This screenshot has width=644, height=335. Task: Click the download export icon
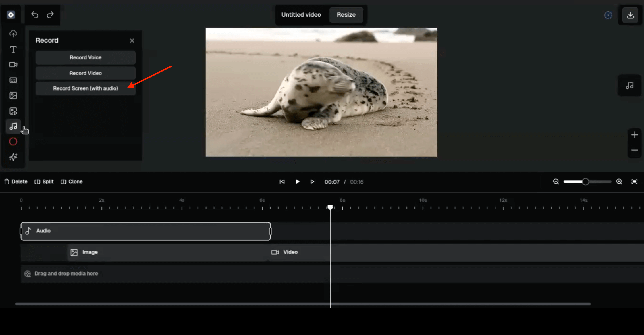click(x=630, y=15)
